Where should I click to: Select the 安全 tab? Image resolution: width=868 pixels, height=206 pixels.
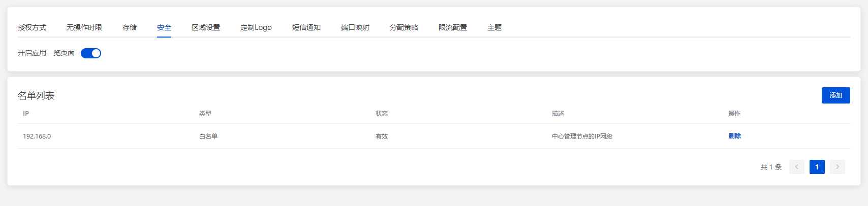tap(164, 27)
